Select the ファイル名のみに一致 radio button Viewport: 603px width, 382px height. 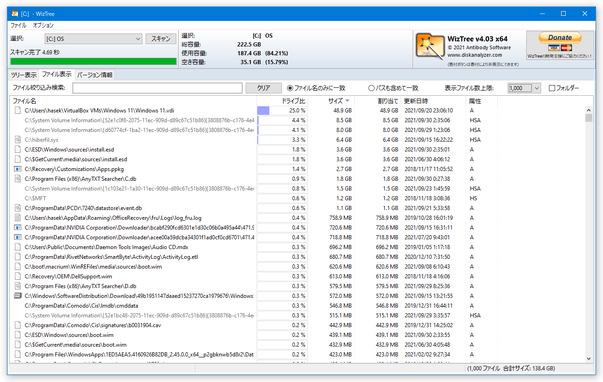290,88
